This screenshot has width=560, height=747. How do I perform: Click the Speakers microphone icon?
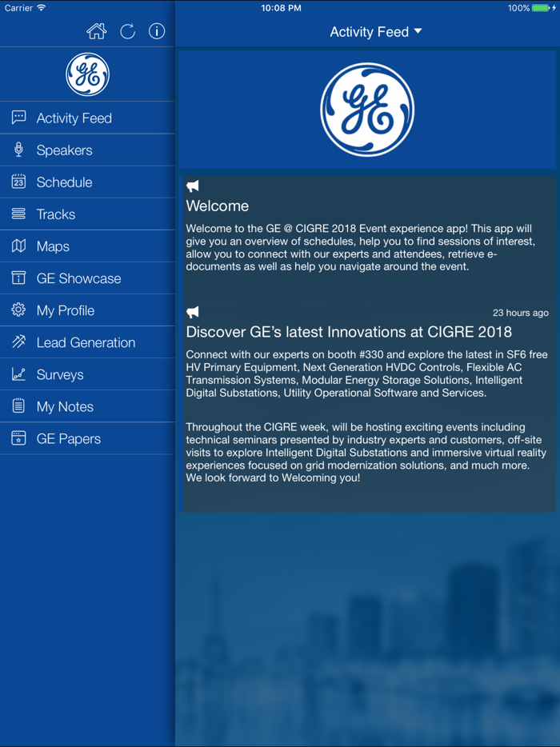click(18, 150)
